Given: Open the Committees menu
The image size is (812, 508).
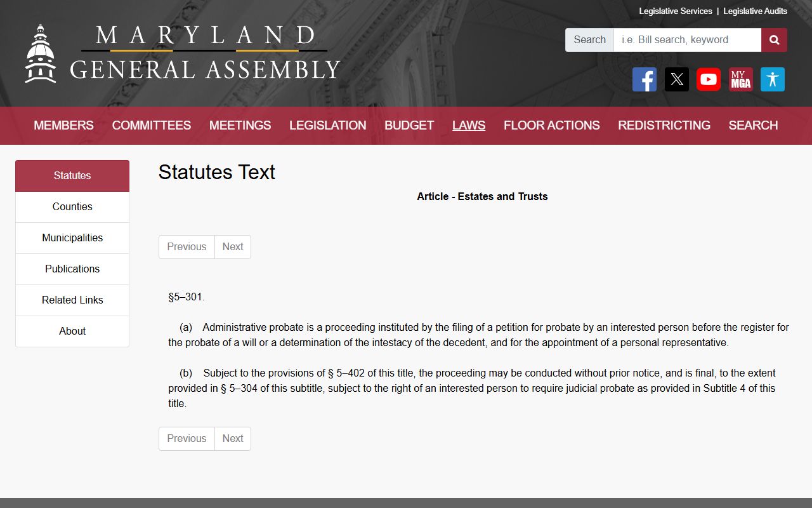Looking at the screenshot, I should coord(152,126).
